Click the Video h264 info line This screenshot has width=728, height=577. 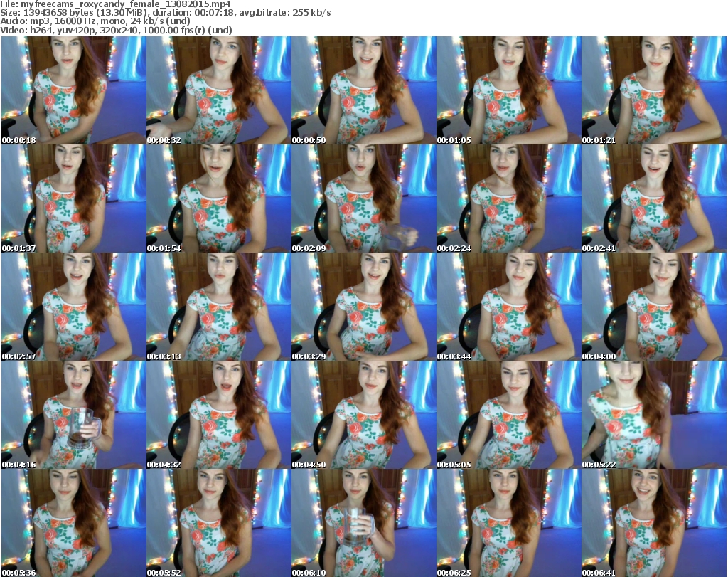[116, 30]
